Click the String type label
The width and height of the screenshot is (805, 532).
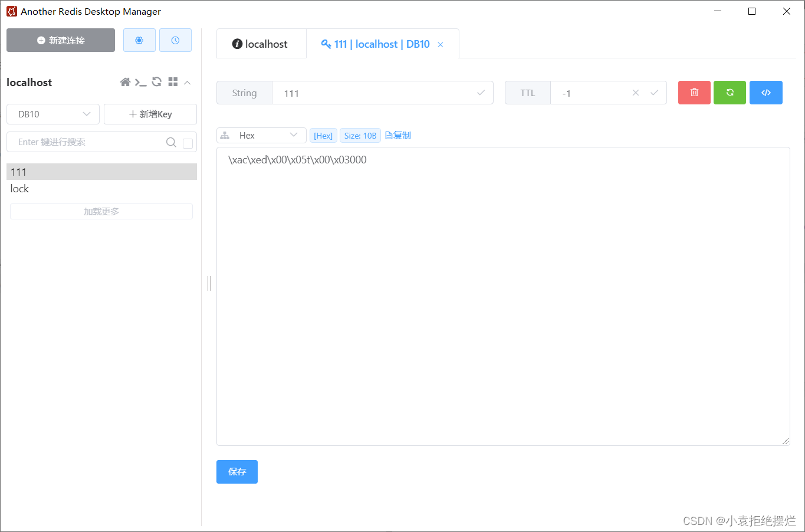point(244,93)
